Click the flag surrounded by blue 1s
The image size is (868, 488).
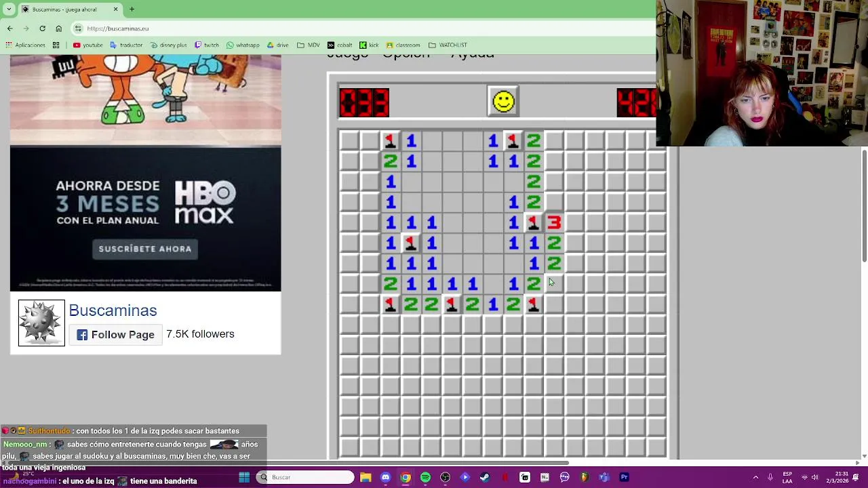pos(411,243)
